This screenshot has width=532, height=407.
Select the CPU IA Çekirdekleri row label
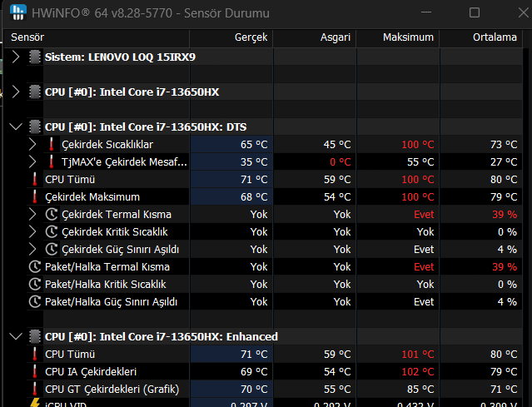pos(91,372)
